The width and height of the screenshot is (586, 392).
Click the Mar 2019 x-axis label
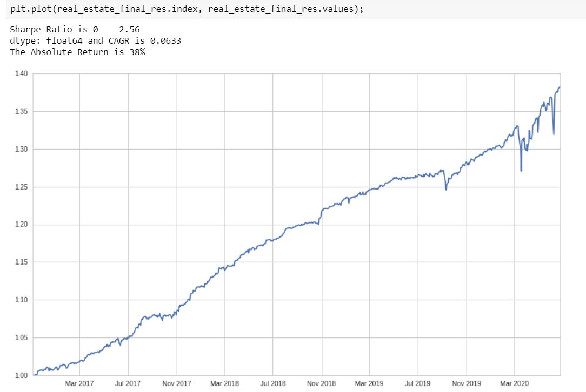click(369, 383)
